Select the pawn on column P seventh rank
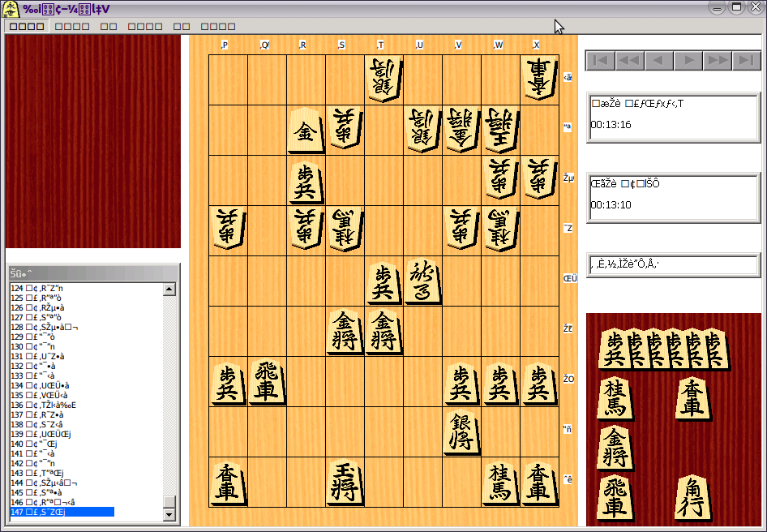767x532 pixels. 228,384
